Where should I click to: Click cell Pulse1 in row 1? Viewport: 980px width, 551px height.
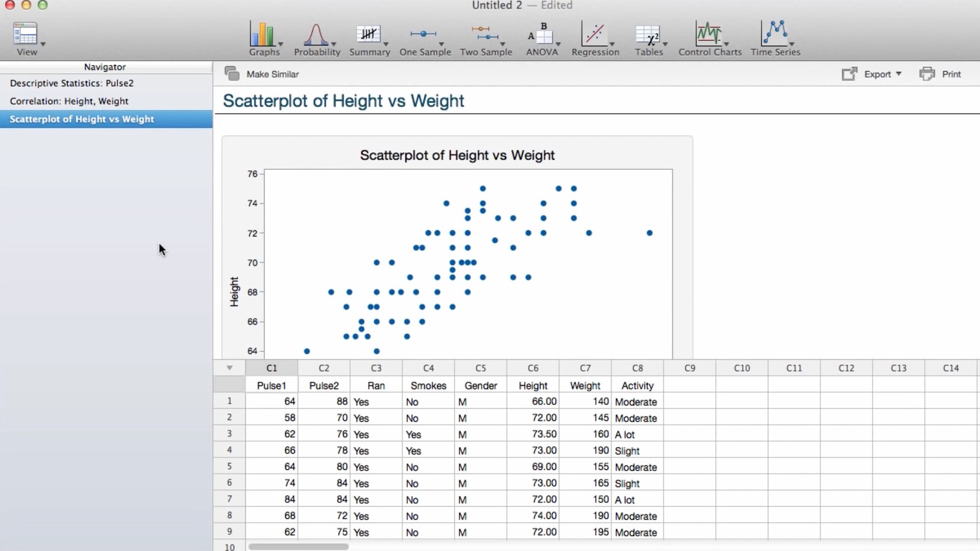[272, 402]
